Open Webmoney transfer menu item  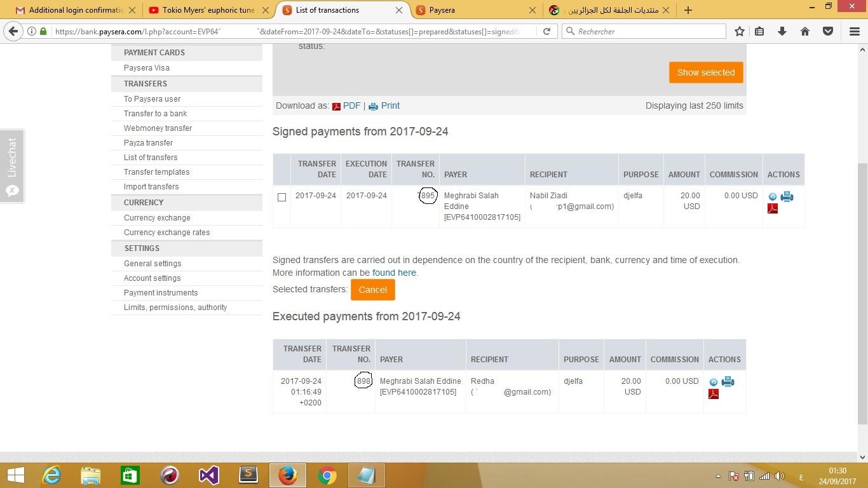coord(158,128)
